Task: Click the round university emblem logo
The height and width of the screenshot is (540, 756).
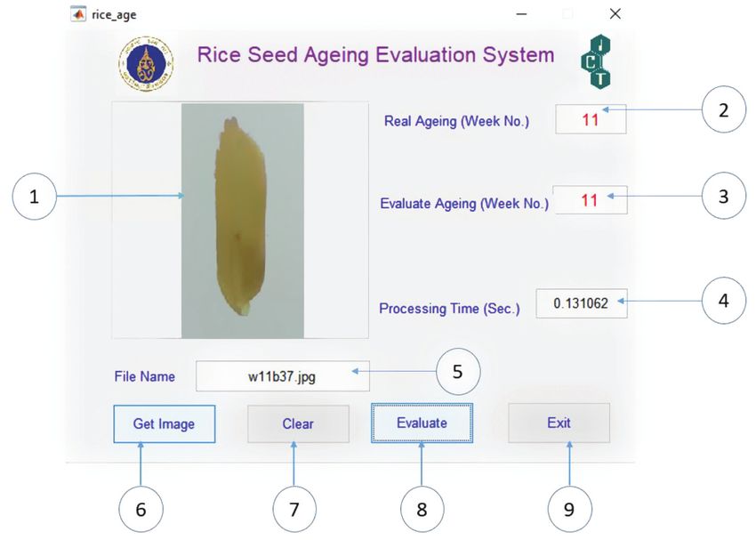Action: click(146, 64)
